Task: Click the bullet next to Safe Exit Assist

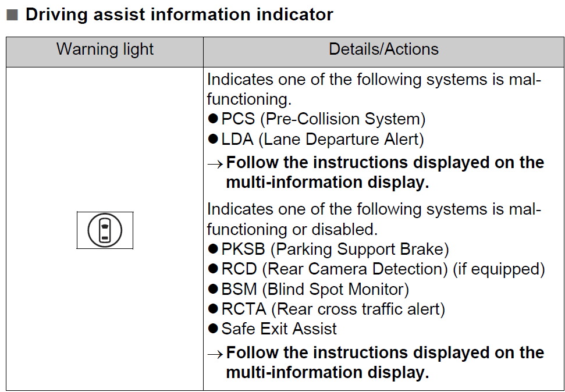Action: click(x=213, y=328)
